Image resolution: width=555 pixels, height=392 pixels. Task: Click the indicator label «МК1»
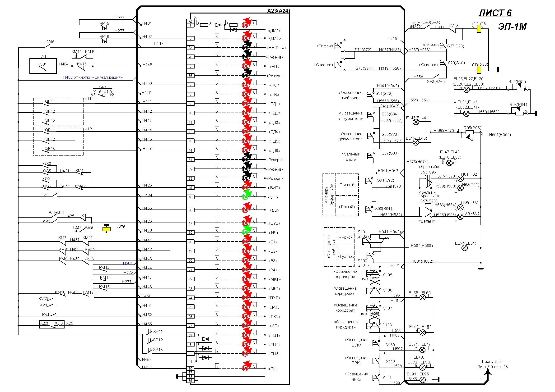(274, 279)
